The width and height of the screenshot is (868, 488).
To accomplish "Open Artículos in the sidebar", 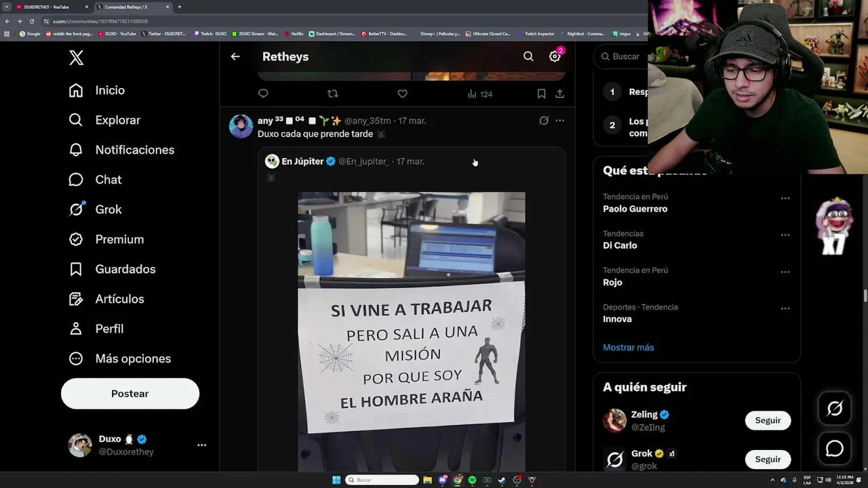I will (106, 299).
